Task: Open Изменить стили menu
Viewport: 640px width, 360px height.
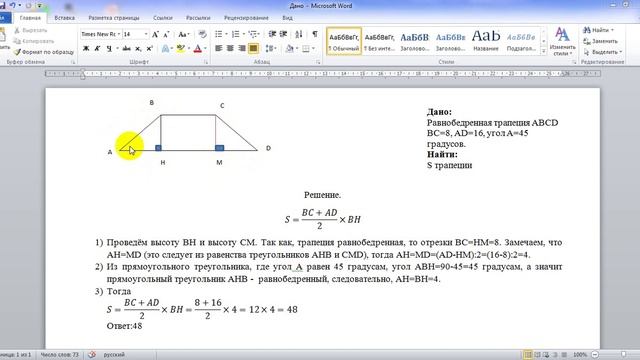Action: click(x=562, y=42)
